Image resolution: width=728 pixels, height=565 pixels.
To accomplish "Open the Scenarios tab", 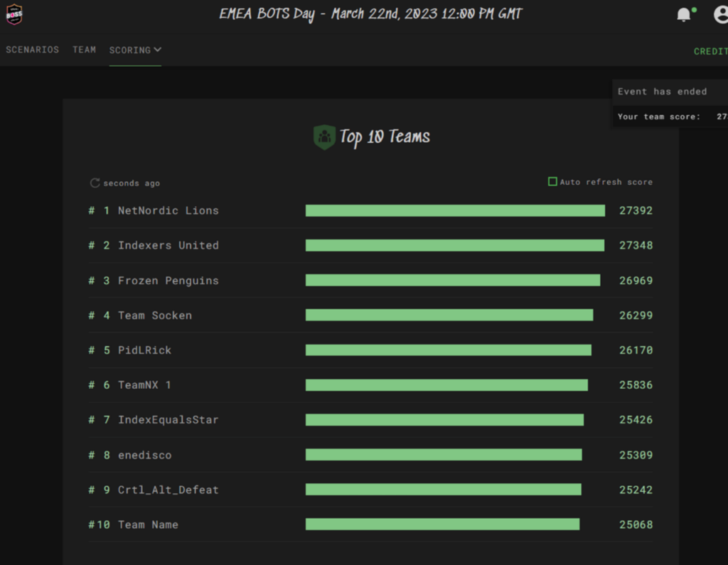I will pos(33,50).
